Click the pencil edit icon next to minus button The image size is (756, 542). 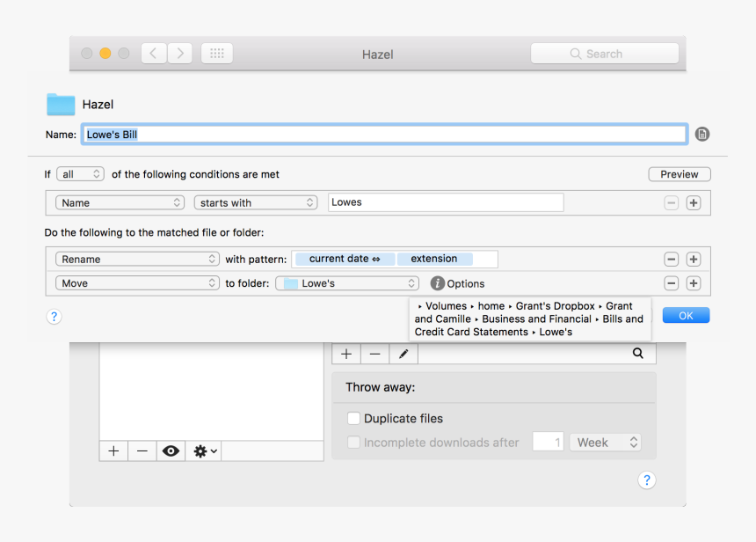pos(403,353)
